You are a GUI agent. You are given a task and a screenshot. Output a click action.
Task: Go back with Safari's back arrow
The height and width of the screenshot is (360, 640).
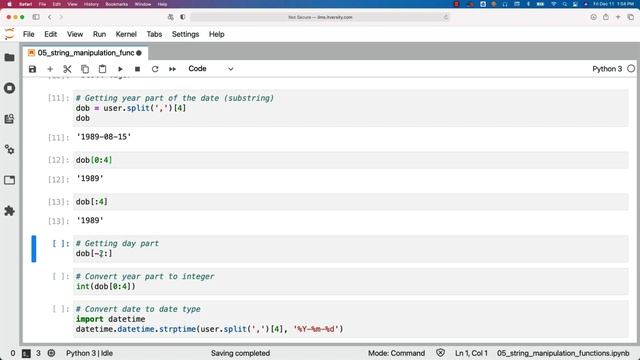click(x=50, y=17)
